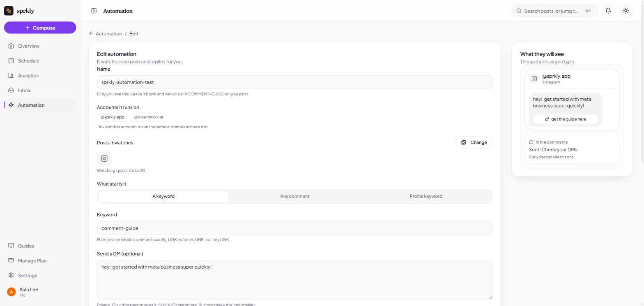
Task: Click the Change posts button
Action: pyautogui.click(x=474, y=142)
